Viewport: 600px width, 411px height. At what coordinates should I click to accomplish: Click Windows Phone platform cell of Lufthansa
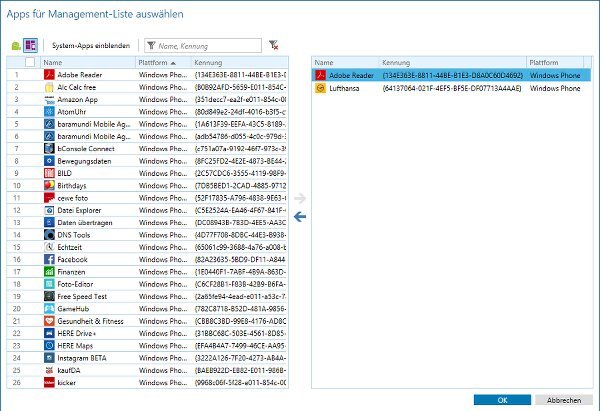tap(555, 88)
